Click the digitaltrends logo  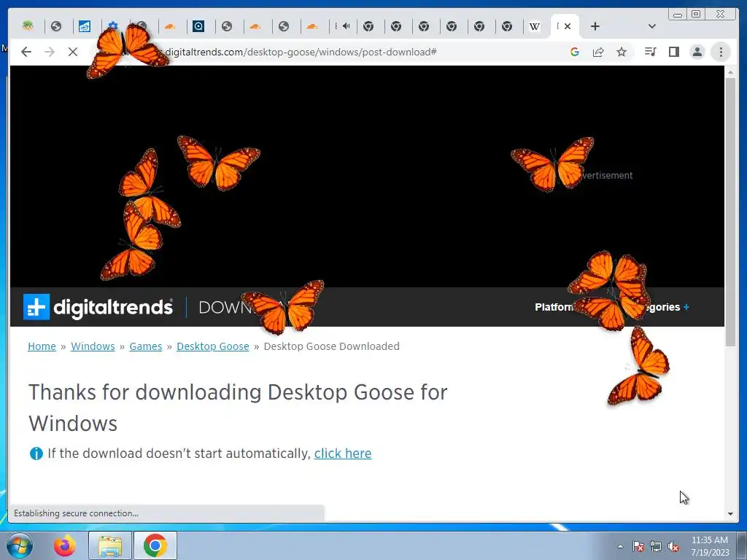pos(98,307)
